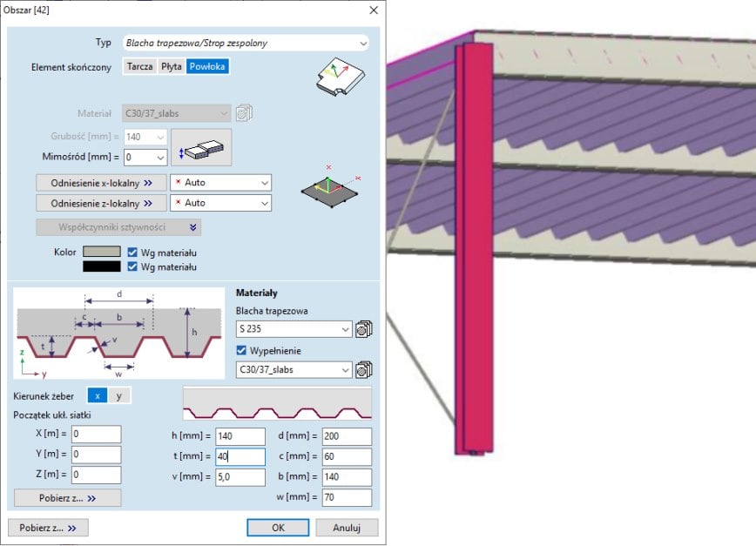Click the shell element illustration icon
The image size is (756, 546).
tap(337, 78)
